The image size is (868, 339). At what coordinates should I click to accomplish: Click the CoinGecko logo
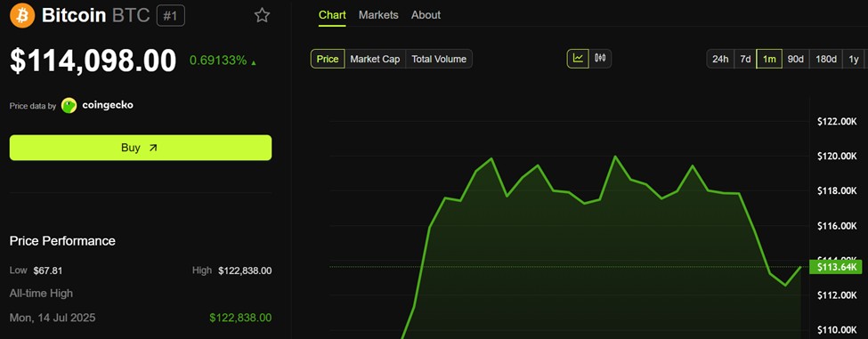click(69, 105)
